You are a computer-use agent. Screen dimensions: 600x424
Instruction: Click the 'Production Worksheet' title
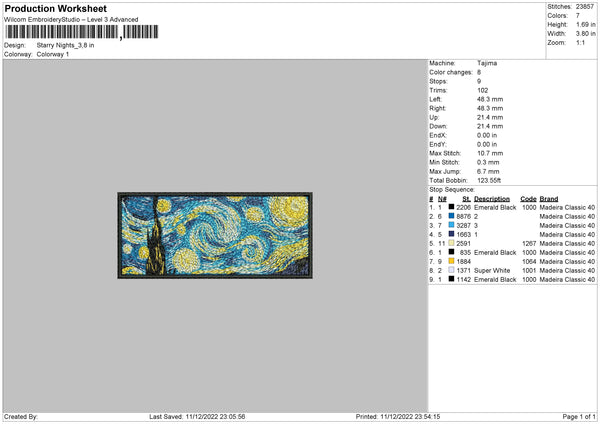click(55, 9)
